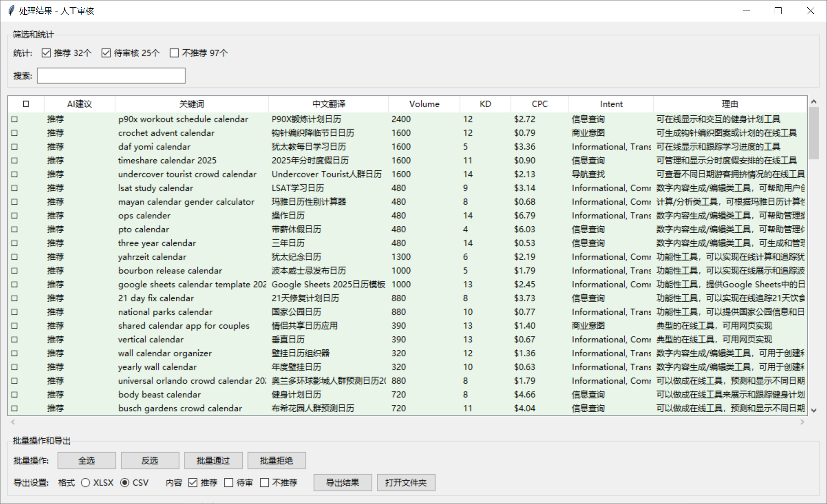Sort table by the Volume column header
Image resolution: width=827 pixels, height=504 pixels.
[424, 104]
